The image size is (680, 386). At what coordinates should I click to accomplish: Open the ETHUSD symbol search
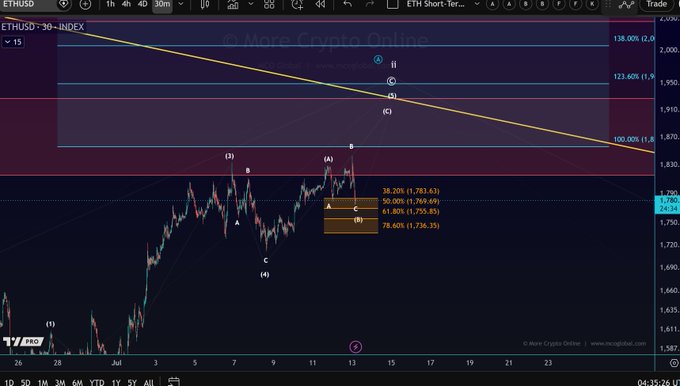point(18,4)
